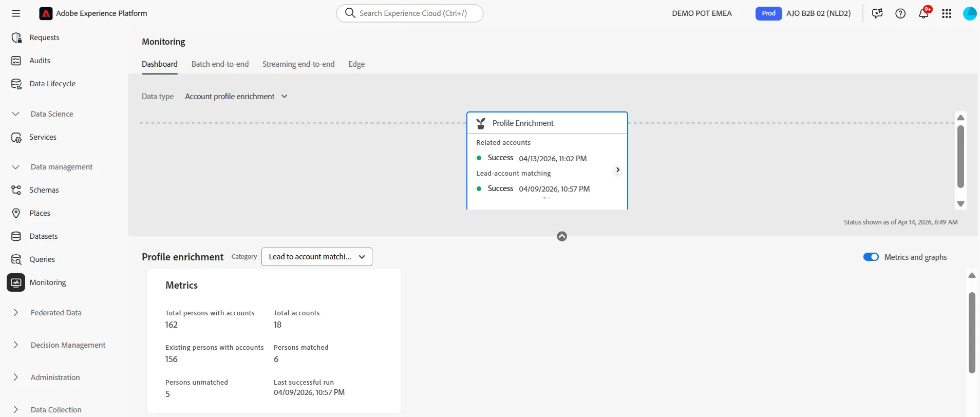Turn off Metrics and graphs toggle

click(x=871, y=257)
